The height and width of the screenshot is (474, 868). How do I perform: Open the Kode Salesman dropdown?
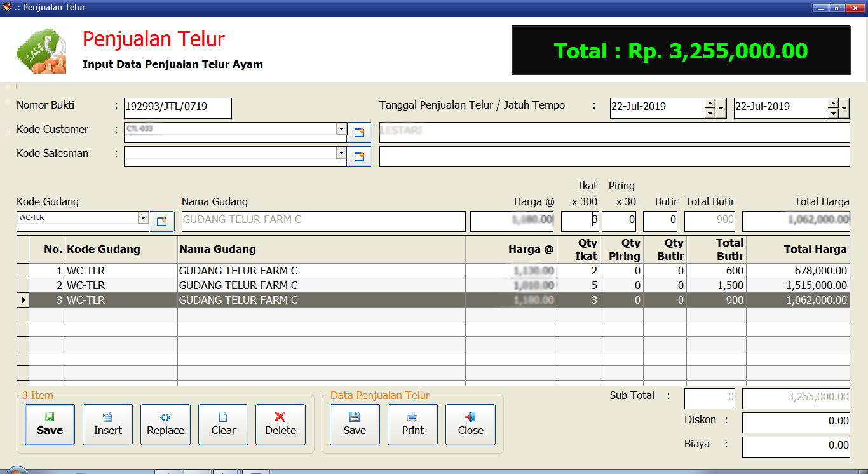[341, 153]
